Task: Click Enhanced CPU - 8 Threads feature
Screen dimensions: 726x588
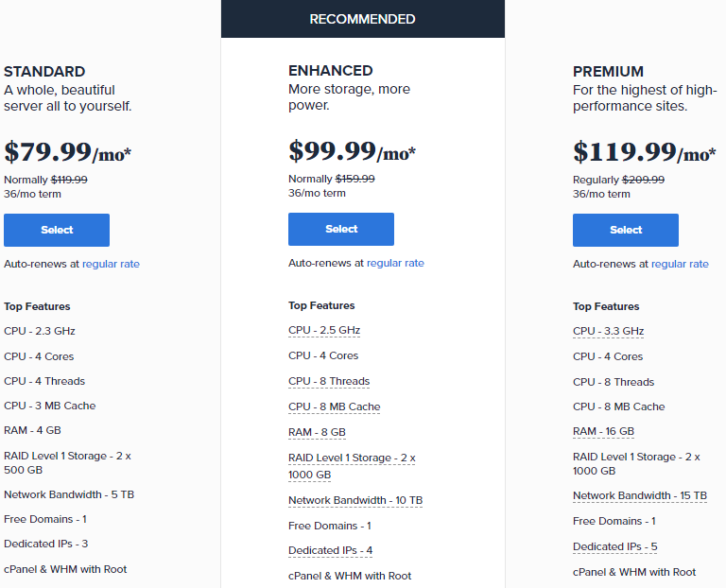Action: click(329, 381)
